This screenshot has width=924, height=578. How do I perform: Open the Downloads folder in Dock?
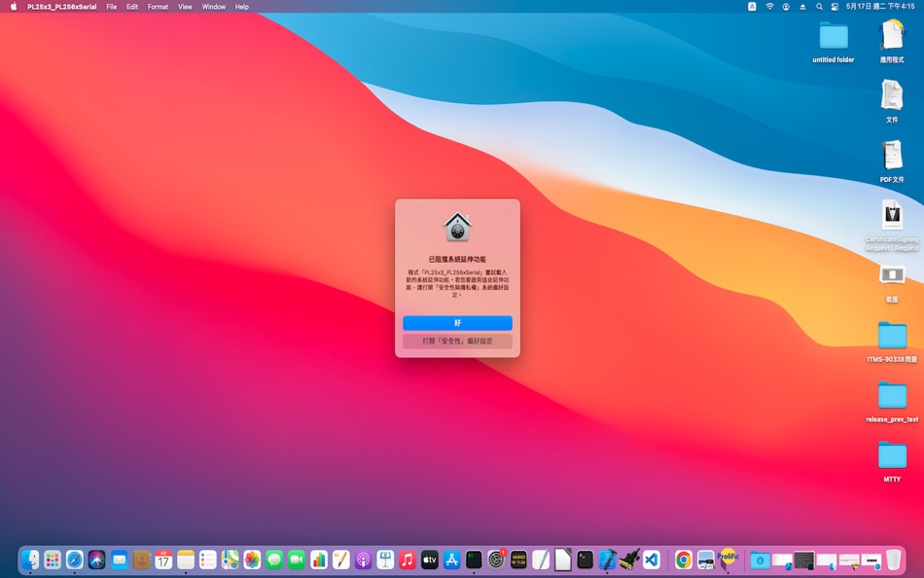click(760, 560)
